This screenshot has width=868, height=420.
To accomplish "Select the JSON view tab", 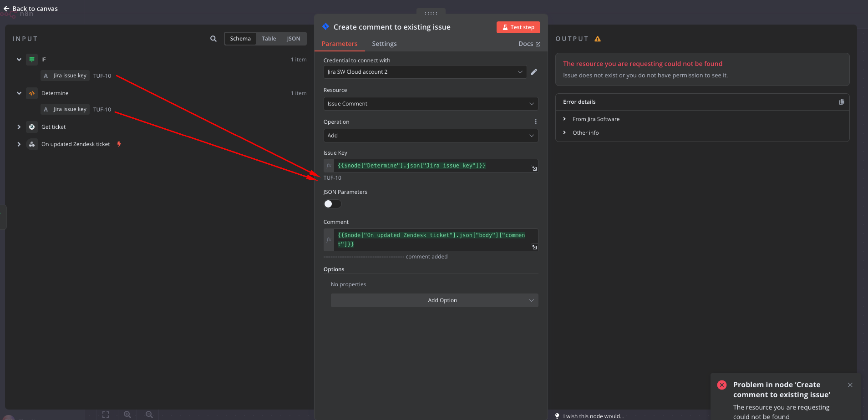I will [294, 39].
